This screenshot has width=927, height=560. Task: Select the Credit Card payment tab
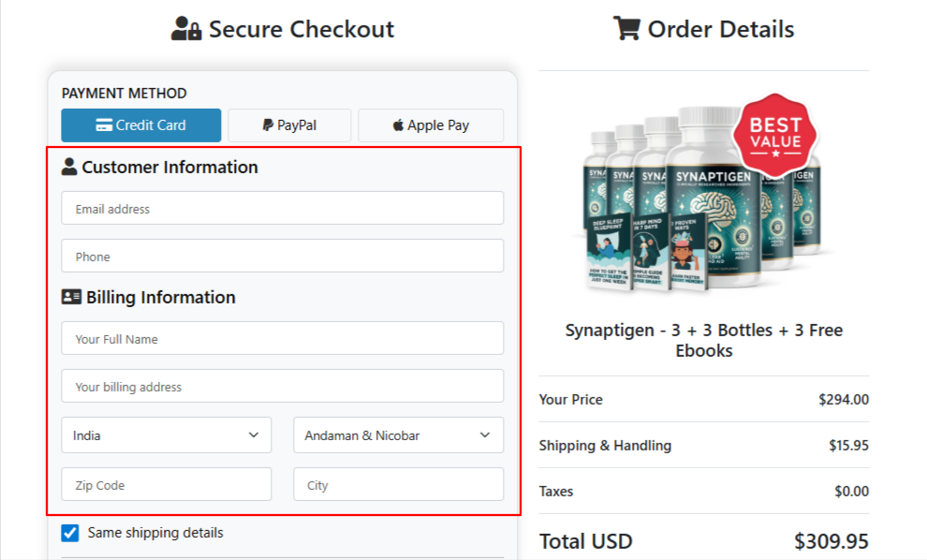141,125
